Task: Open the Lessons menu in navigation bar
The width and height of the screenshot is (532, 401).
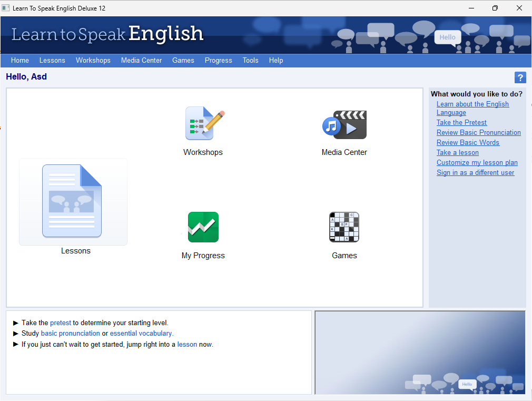Action: click(x=52, y=61)
